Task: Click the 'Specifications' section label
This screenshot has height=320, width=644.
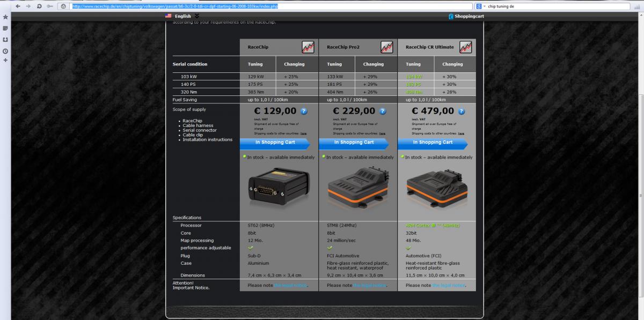Action: pos(187,218)
